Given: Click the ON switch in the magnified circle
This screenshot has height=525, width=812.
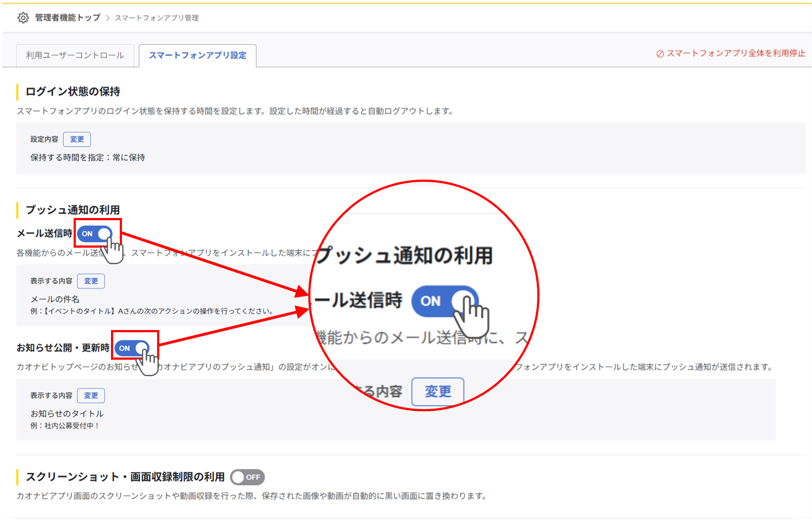Looking at the screenshot, I should (444, 301).
